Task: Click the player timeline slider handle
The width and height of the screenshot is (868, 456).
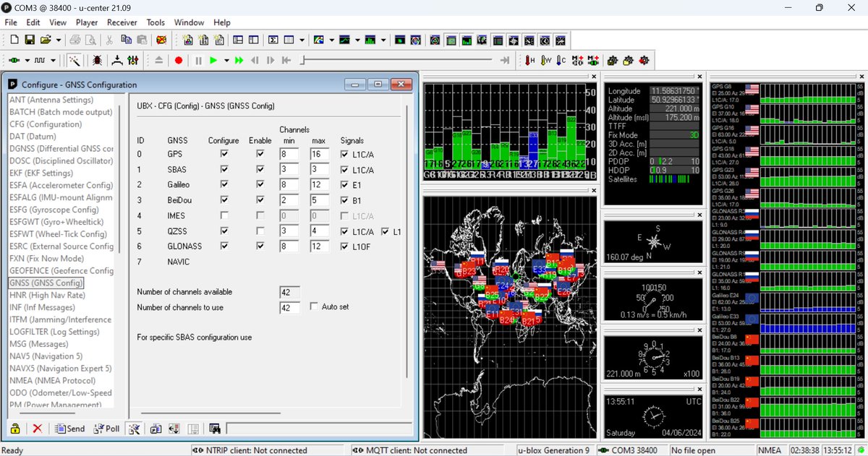Action: [x=302, y=61]
